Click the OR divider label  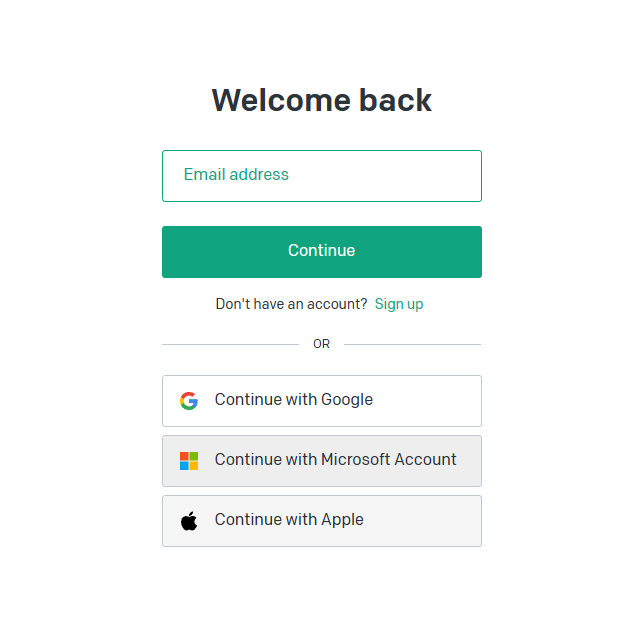pos(321,344)
